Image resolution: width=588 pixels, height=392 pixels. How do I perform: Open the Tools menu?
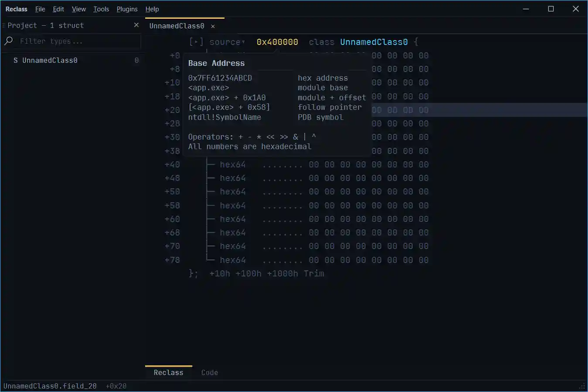pyautogui.click(x=101, y=9)
